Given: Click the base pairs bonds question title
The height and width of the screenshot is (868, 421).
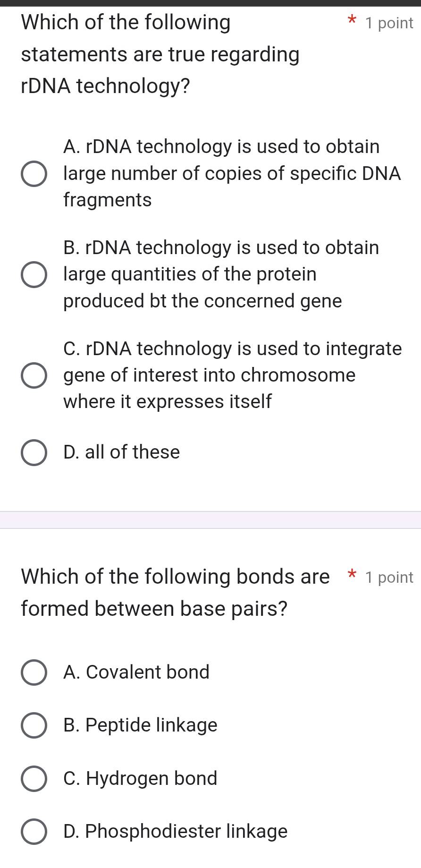Looking at the screenshot, I should tap(176, 592).
